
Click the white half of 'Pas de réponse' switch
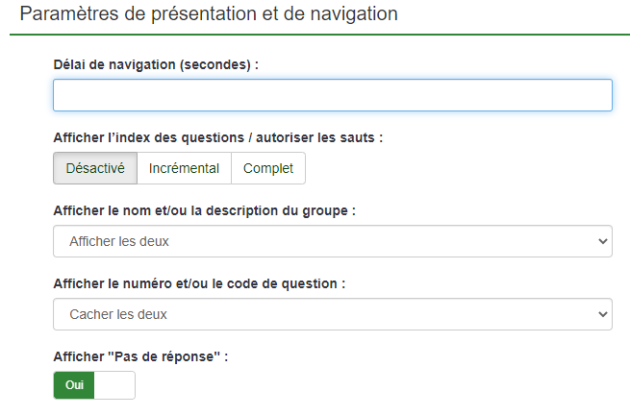tap(115, 385)
